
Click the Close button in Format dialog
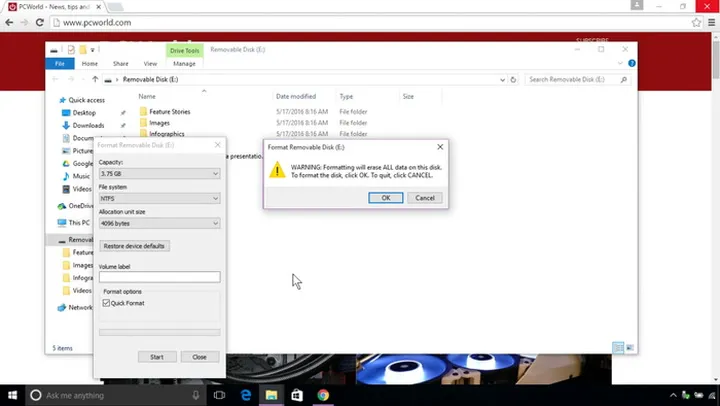199,357
